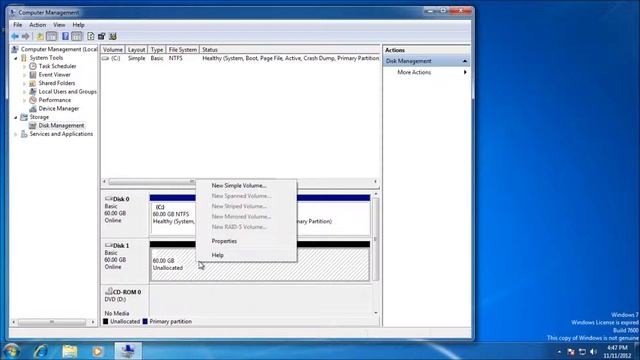The height and width of the screenshot is (360, 640).
Task: Open Internet Explorer from the taskbar
Action: tap(41, 351)
